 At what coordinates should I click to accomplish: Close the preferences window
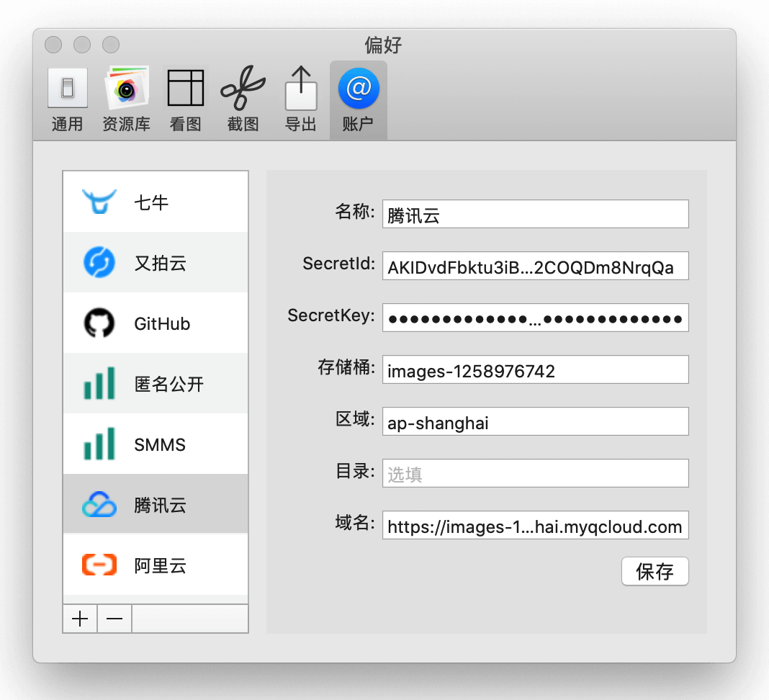53,45
